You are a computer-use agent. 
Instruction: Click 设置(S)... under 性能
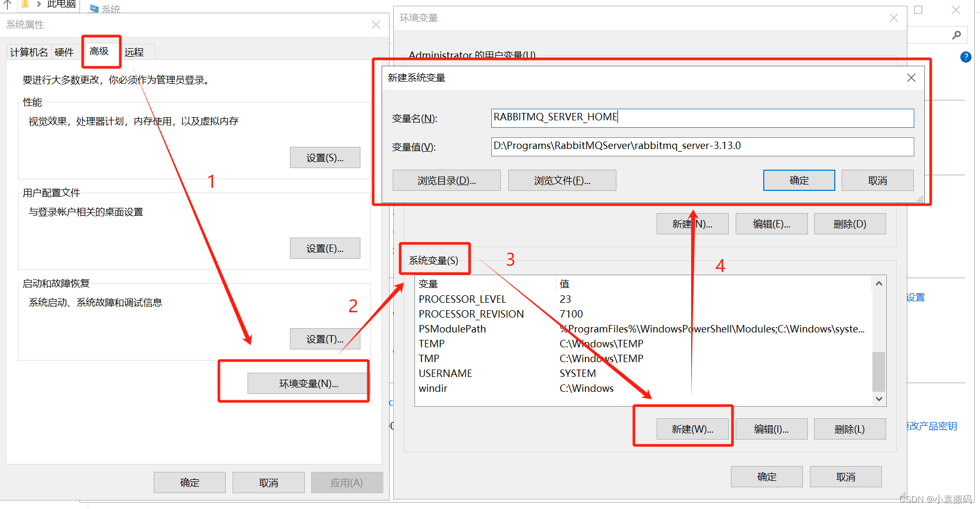[x=325, y=157]
